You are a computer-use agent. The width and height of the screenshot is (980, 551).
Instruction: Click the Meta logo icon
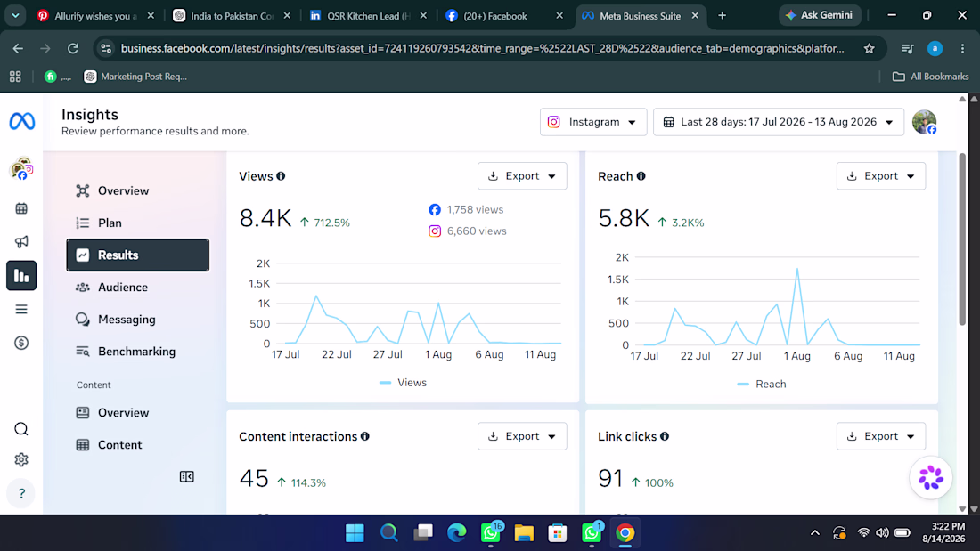[x=22, y=121]
